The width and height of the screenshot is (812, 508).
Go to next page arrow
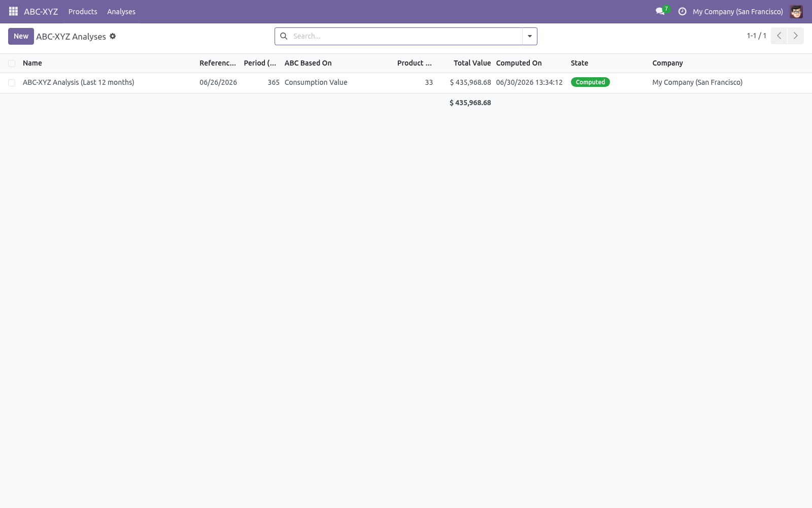795,36
